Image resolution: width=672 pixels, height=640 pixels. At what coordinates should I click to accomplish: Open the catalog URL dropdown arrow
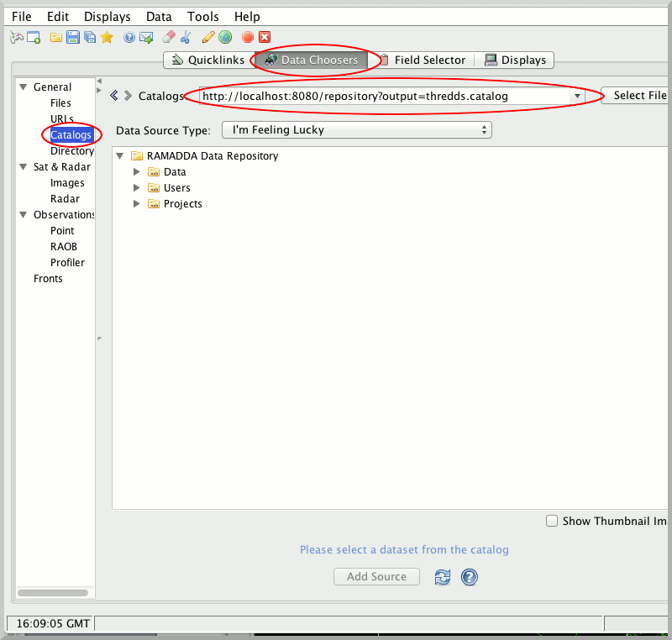click(x=577, y=97)
